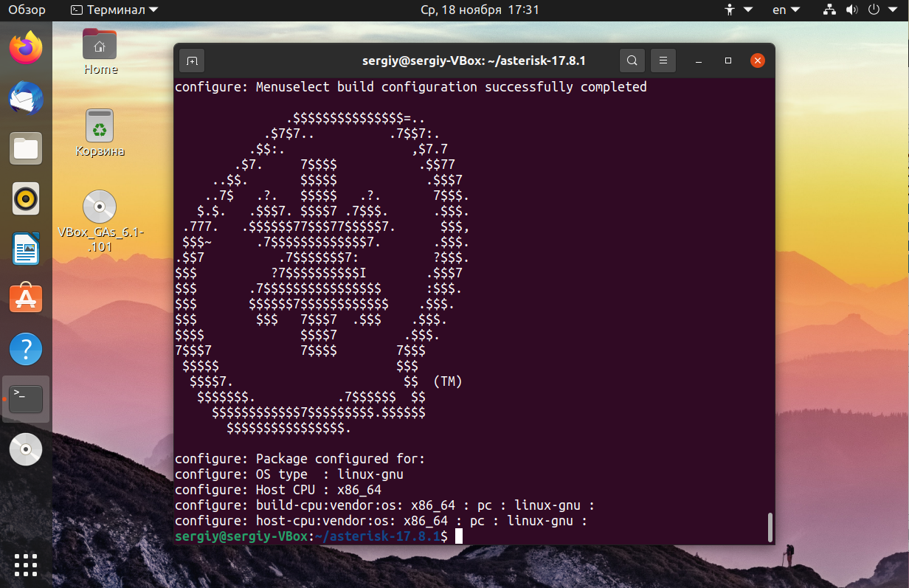Open Rhythmbox music player in the dock
This screenshot has width=909, height=588.
point(26,198)
